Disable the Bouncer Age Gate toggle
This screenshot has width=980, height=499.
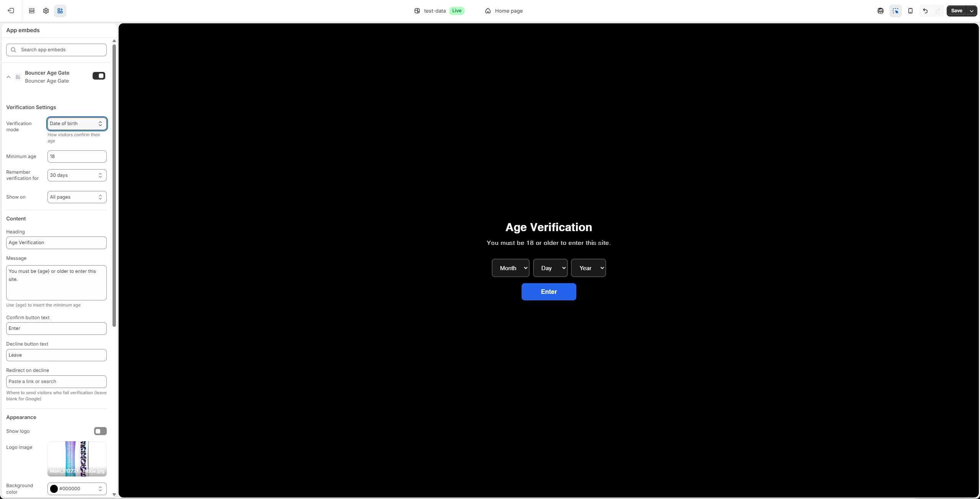tap(99, 76)
